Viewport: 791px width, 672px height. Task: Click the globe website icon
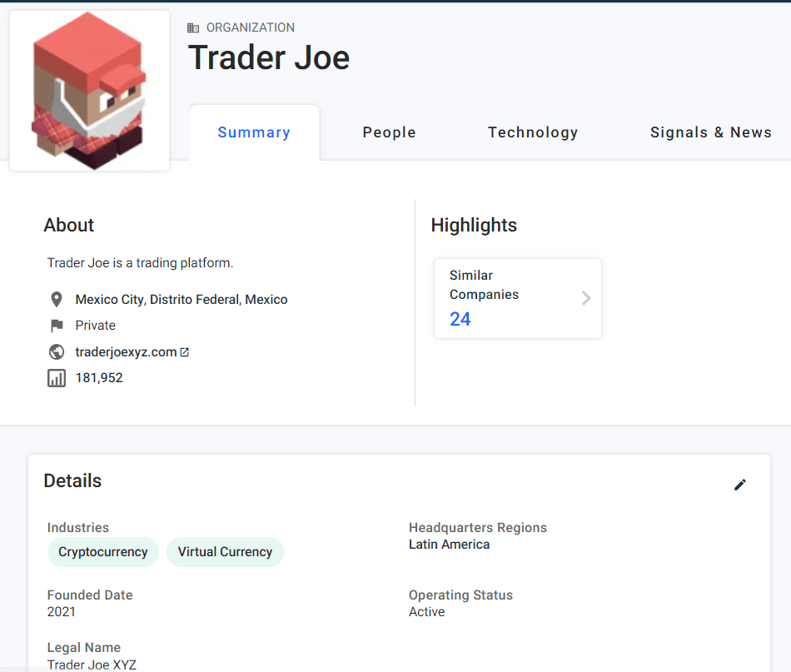click(57, 351)
